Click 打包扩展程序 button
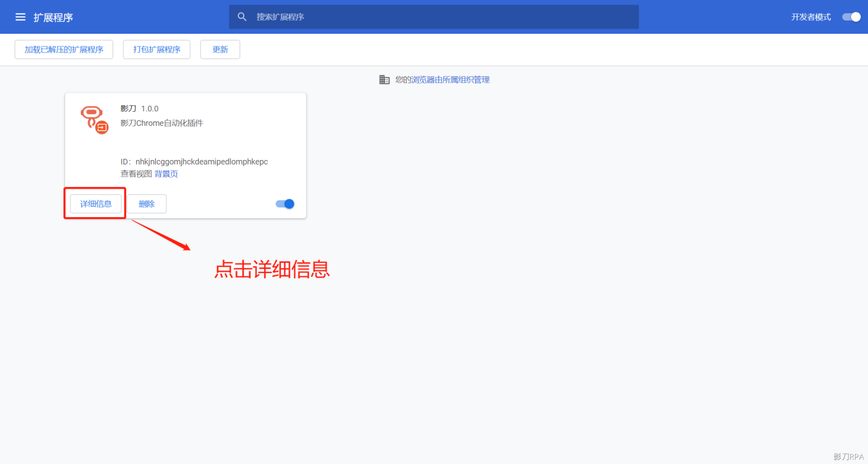The width and height of the screenshot is (868, 464). pos(157,49)
